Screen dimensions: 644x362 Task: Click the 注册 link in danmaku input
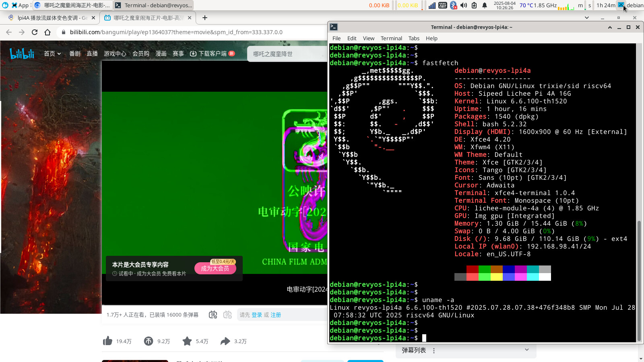(276, 315)
